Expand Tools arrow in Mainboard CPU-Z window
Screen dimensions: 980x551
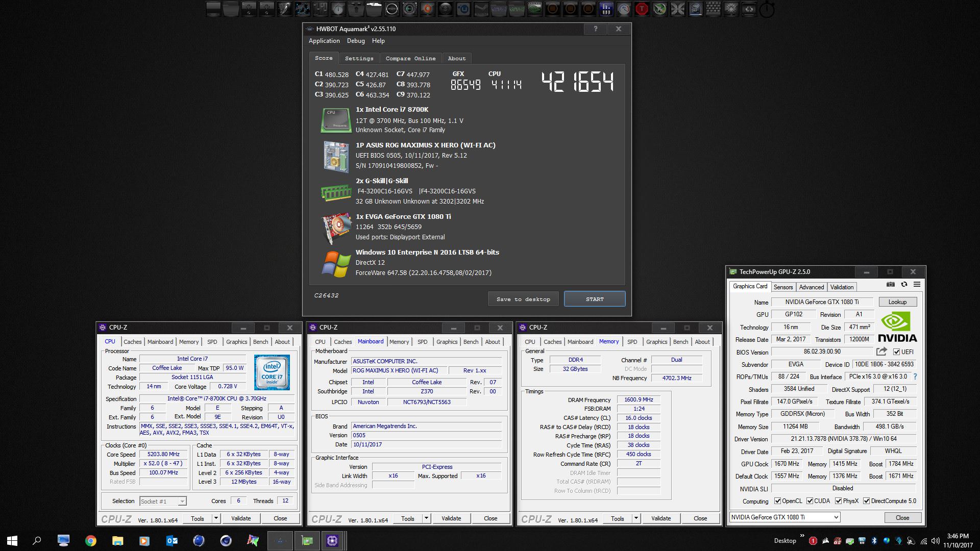point(426,518)
